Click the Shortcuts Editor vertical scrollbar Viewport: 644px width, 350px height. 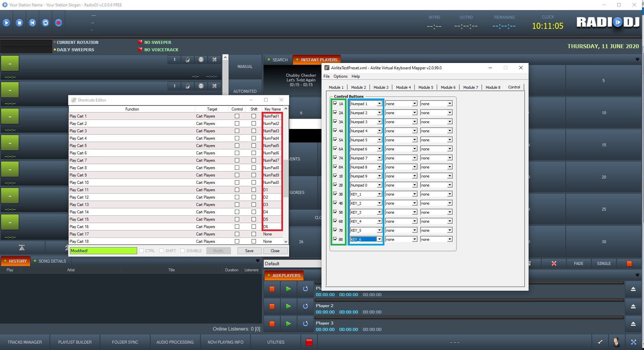pyautogui.click(x=286, y=178)
